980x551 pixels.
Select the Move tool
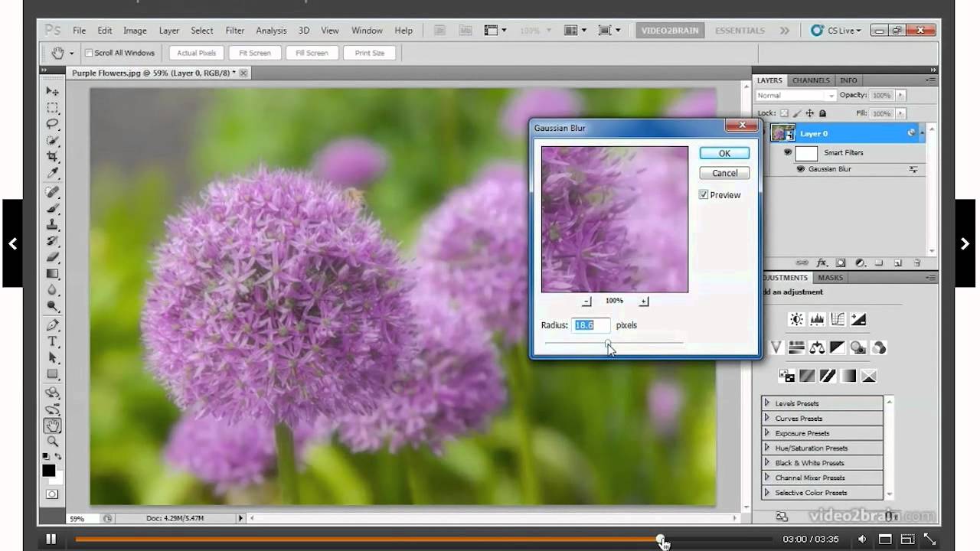pyautogui.click(x=52, y=92)
